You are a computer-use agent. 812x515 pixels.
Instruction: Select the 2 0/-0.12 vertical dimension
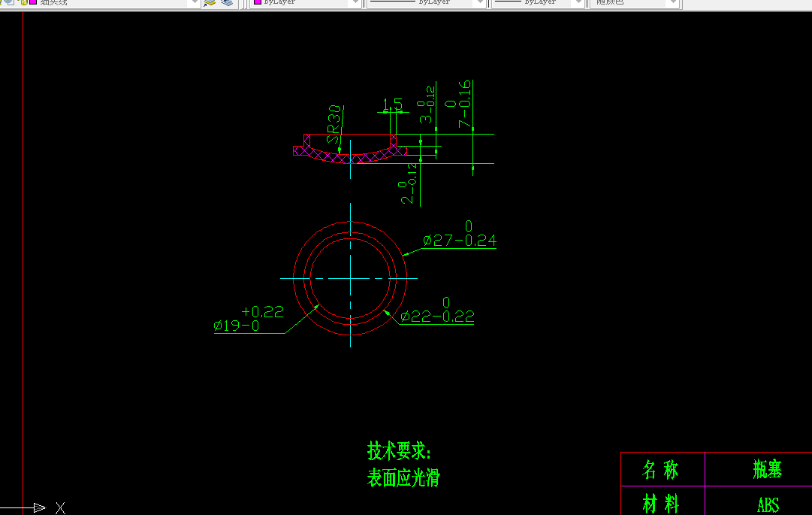coord(408,183)
